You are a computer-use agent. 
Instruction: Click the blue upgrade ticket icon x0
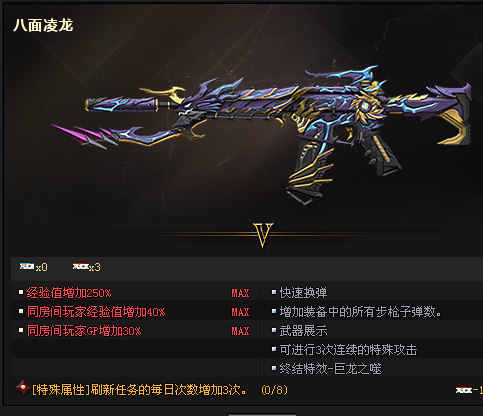tap(27, 266)
